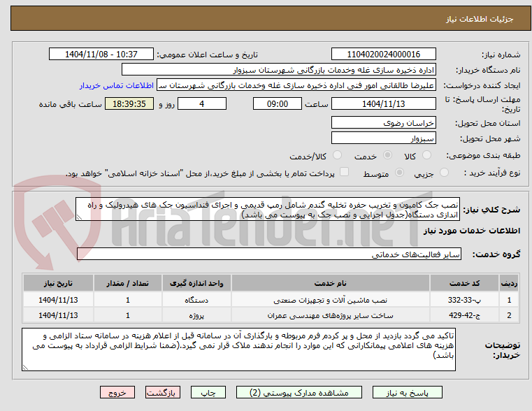532x411 pixels.
Task: Click the تاریخ نیاز column header
Action: (58, 283)
